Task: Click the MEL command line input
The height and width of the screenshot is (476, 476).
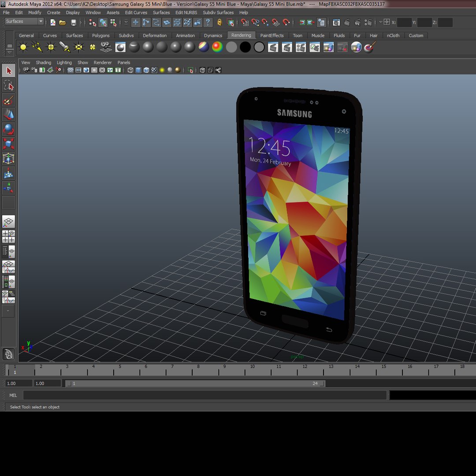Action: 205,395
